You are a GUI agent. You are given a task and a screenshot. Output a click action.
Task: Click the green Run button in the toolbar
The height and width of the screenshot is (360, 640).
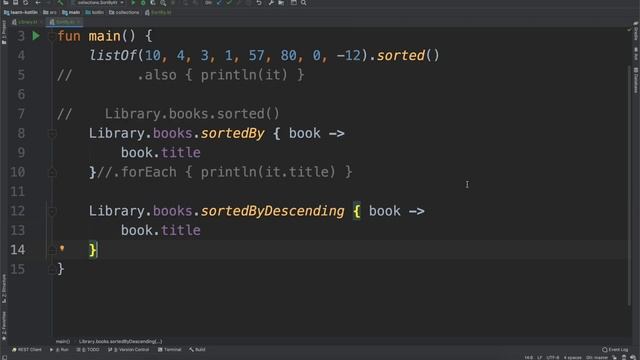pos(133,3)
